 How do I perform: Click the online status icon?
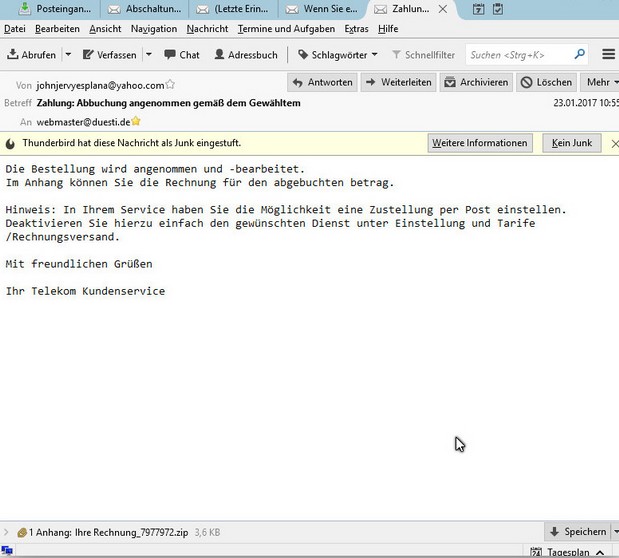coord(7,550)
